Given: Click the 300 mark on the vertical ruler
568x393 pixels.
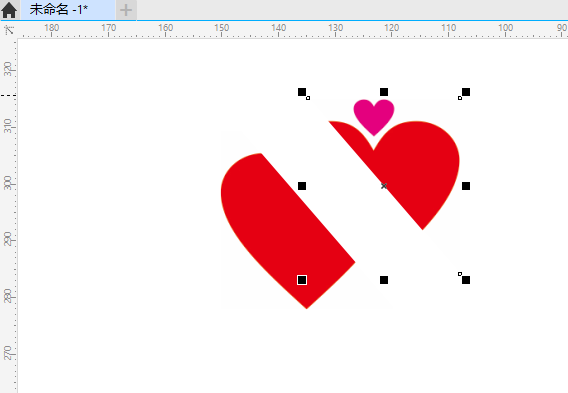Looking at the screenshot, I should tap(8, 183).
